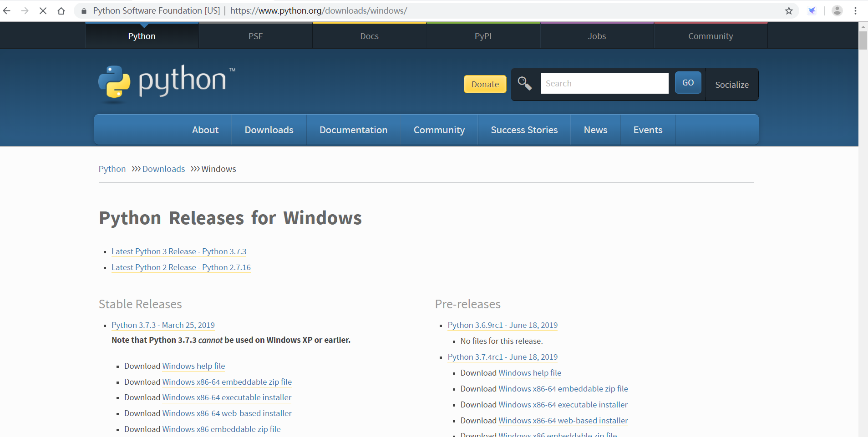868x437 pixels.
Task: Open the Success Stories navigation menu
Action: [524, 130]
